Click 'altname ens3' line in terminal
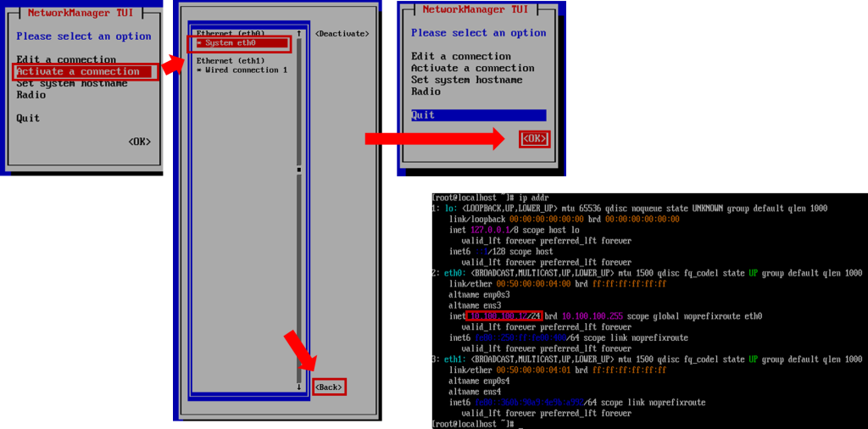 tap(475, 305)
